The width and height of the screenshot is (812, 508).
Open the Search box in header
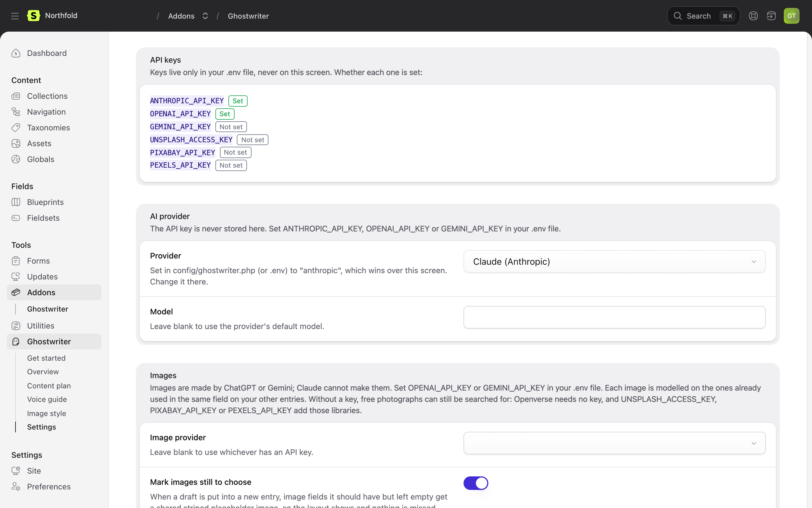pyautogui.click(x=703, y=16)
